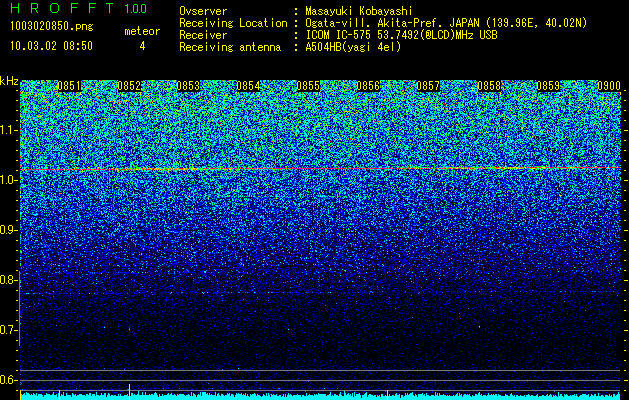Viewport: 629px width, 400px height.
Task: Click the yellow meteor marker below 0851
Action: pos(59,394)
